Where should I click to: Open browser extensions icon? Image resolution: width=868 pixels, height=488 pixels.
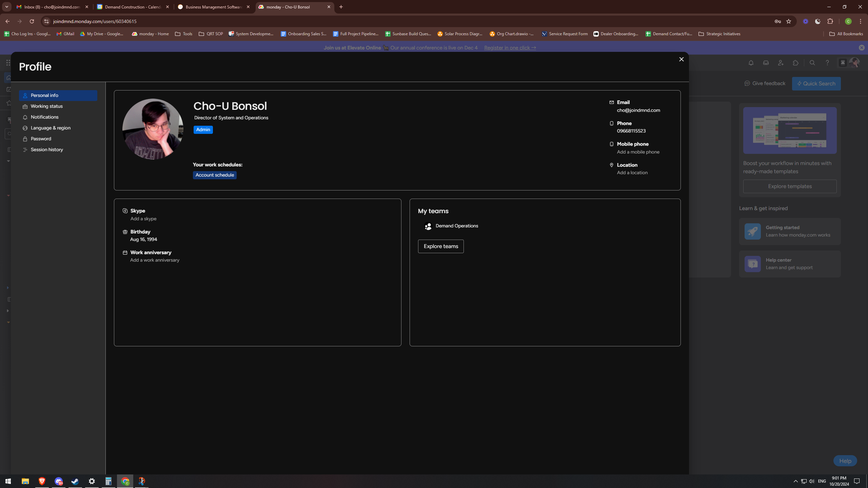[830, 21]
